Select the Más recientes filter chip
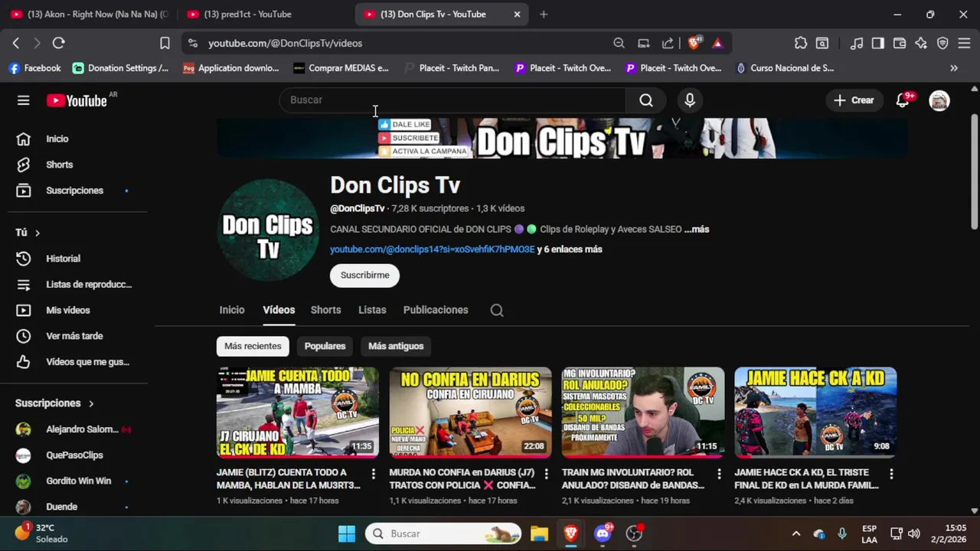 253,346
